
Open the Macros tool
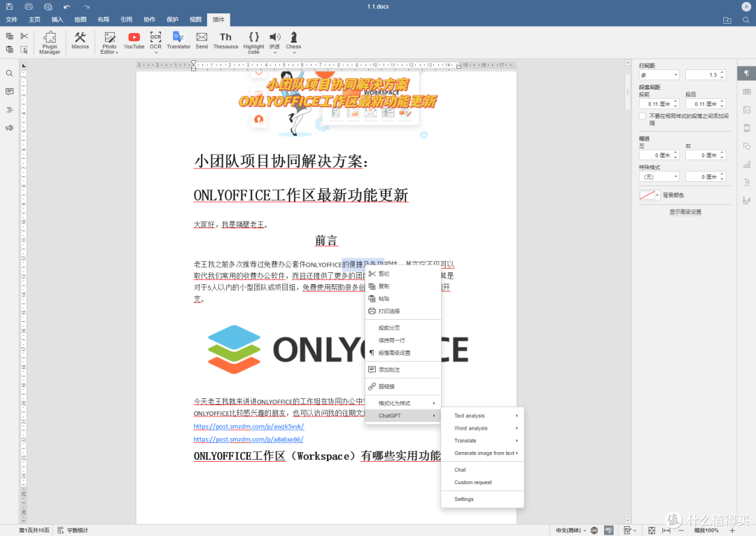pos(80,41)
